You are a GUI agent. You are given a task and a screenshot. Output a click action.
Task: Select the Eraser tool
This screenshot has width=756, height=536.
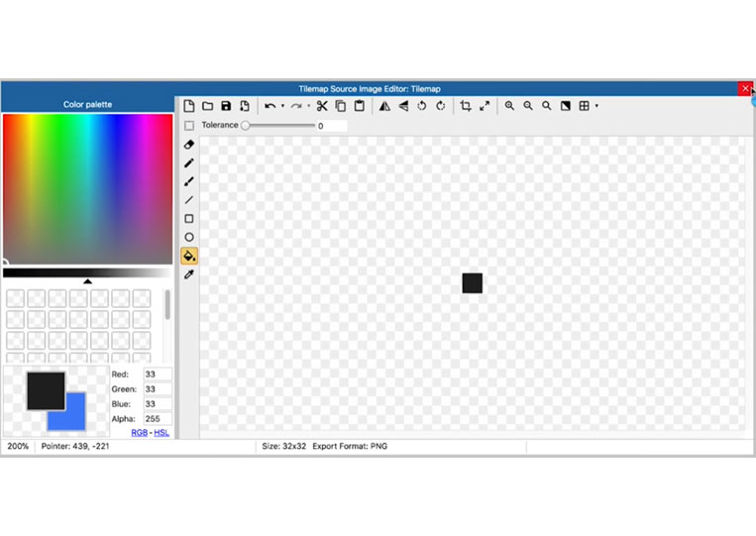click(189, 144)
